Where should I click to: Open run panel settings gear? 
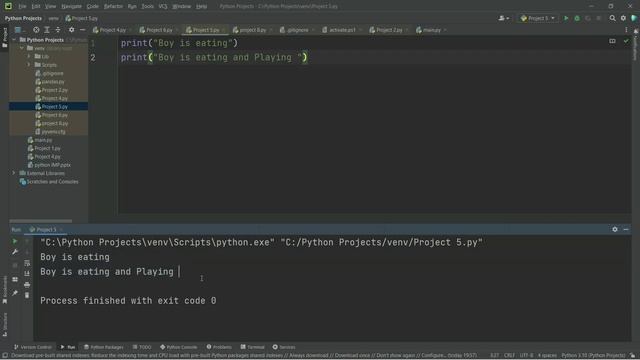tap(615, 229)
